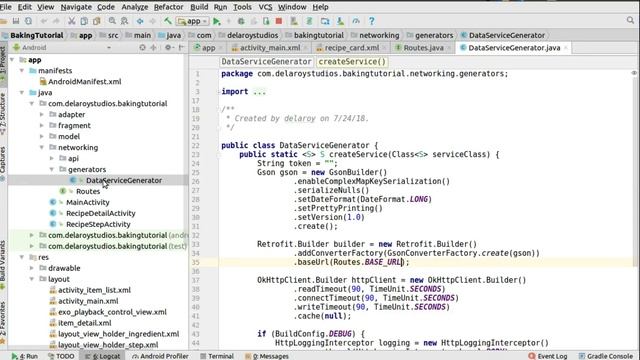Select RecipeDetailActivity in project tree

point(100,213)
